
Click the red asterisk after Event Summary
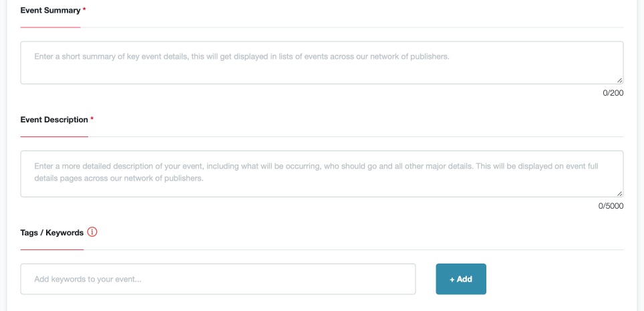click(84, 10)
